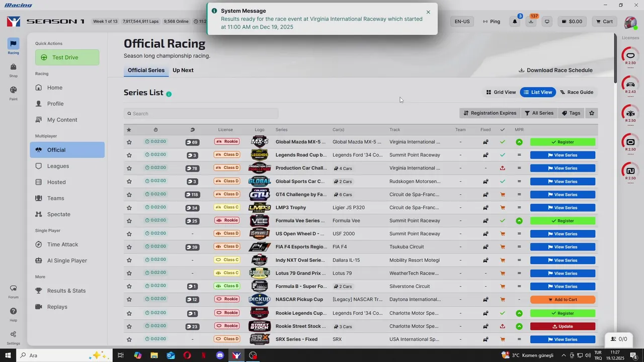Open My Content in the sidebar
Image resolution: width=644 pixels, height=362 pixels.
pyautogui.click(x=67, y=120)
